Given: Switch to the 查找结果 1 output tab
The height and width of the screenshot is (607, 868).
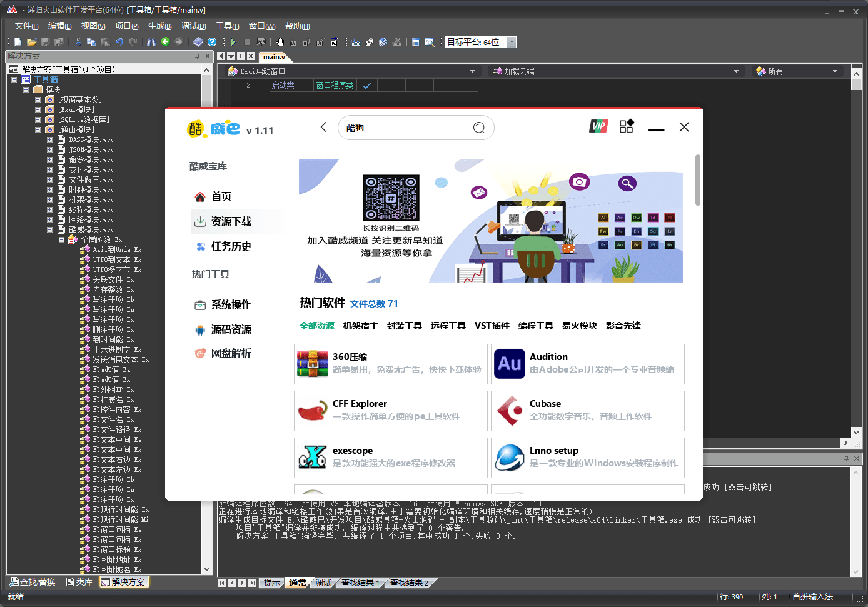Looking at the screenshot, I should pyautogui.click(x=360, y=583).
